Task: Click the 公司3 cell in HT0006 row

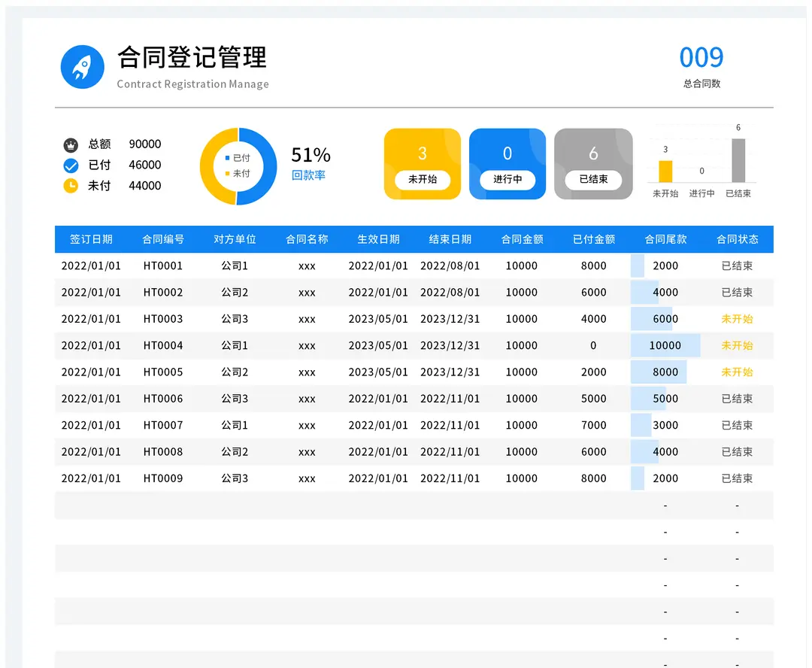Action: (235, 399)
